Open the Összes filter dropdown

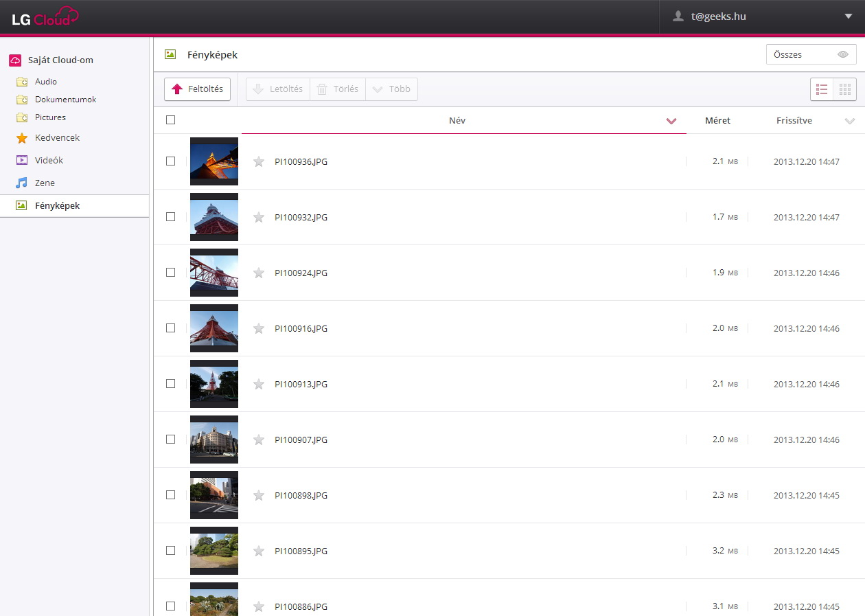(x=811, y=54)
